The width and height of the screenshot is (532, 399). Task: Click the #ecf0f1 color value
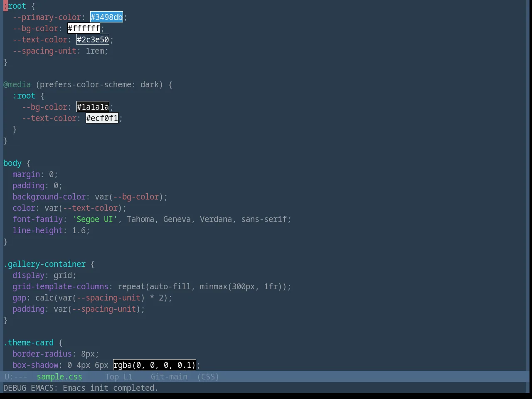click(102, 118)
